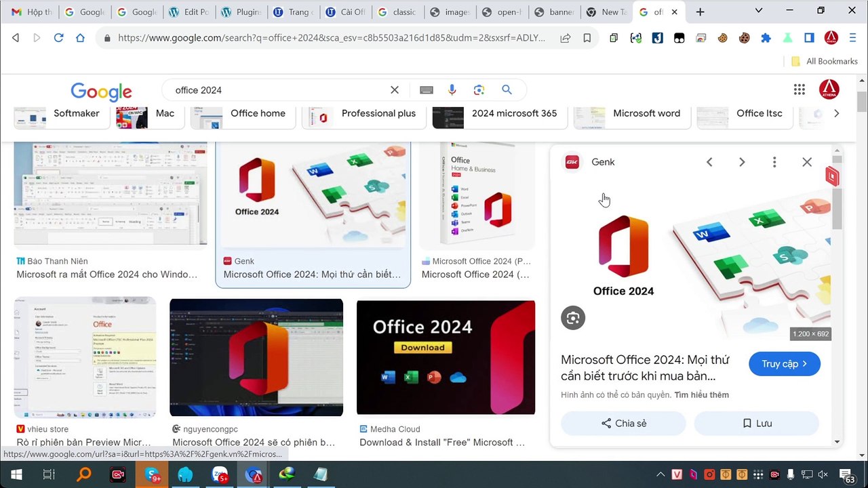Open the Windows Start menu

click(16, 474)
